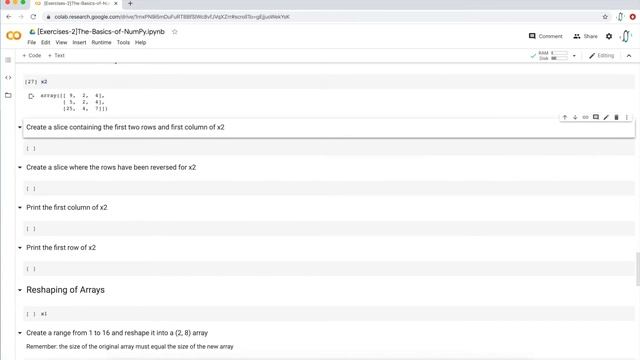The height and width of the screenshot is (360, 640).
Task: Add a new text cell with + Text
Action: click(x=56, y=56)
